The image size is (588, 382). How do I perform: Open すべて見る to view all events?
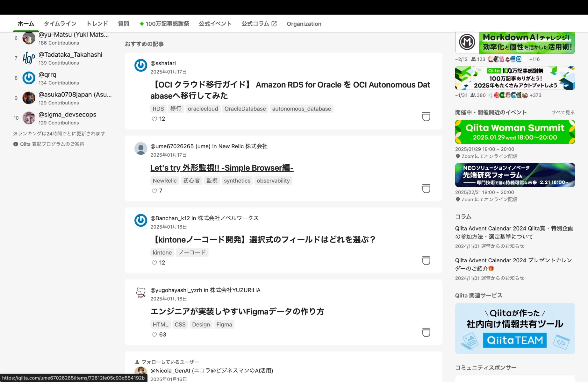[x=563, y=112]
